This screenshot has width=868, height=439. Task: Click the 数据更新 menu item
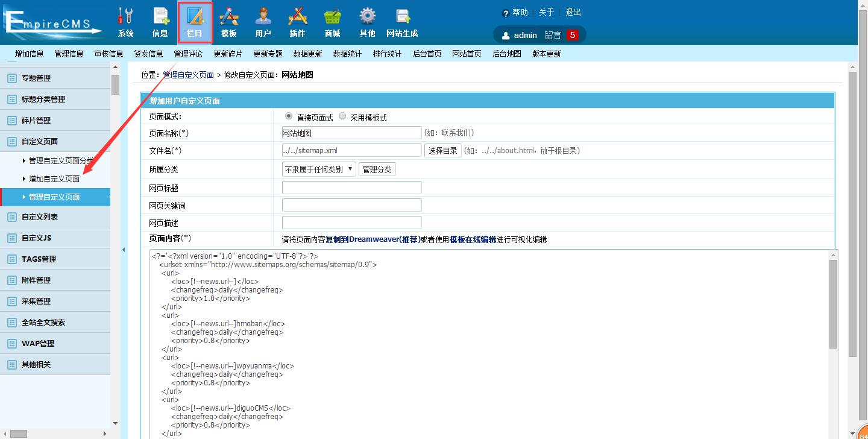(x=307, y=53)
